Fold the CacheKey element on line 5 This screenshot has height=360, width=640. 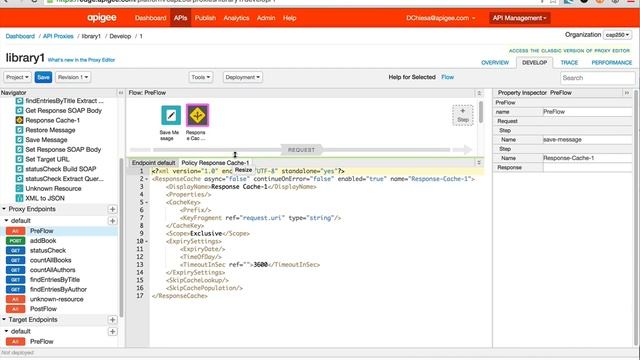pyautogui.click(x=147, y=202)
